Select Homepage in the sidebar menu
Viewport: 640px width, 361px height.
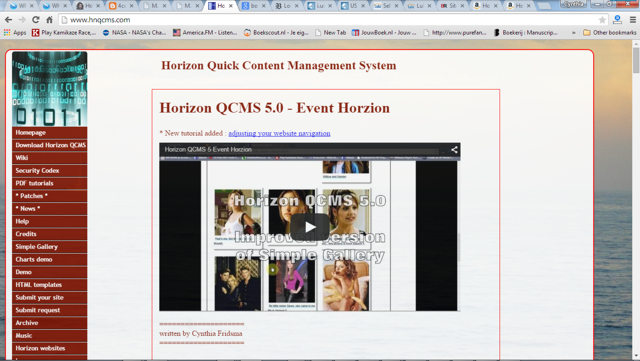(49, 133)
